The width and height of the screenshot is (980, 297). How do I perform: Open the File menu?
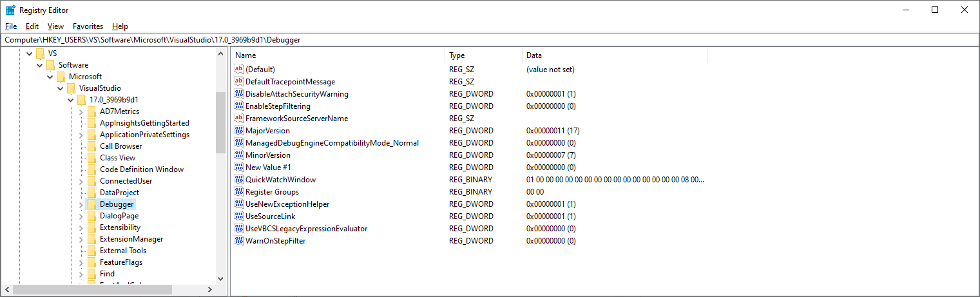[x=11, y=26]
